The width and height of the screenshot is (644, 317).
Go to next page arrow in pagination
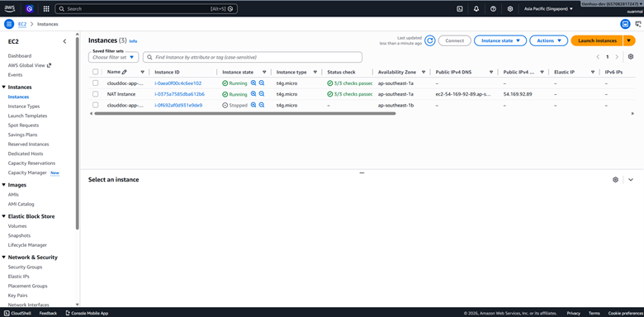pyautogui.click(x=617, y=57)
